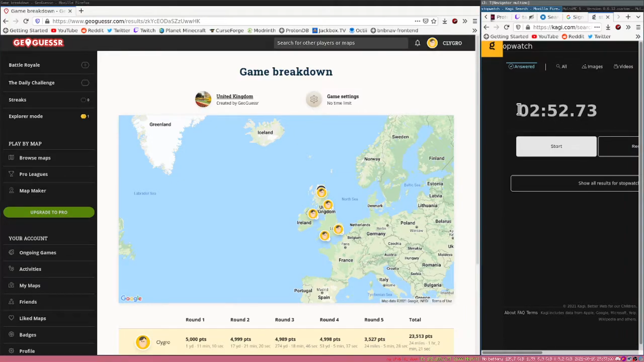
Task: Click the GeoGuessr logo
Action: tap(38, 43)
